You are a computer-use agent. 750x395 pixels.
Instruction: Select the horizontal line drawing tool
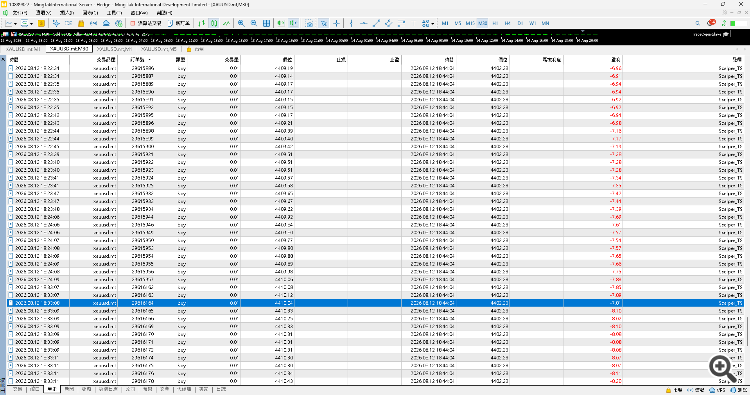tap(364, 23)
